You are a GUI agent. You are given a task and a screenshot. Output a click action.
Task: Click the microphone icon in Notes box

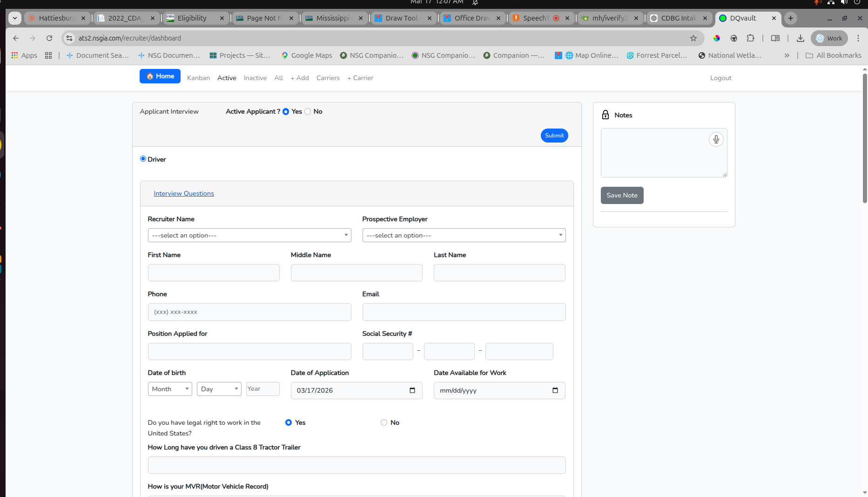(x=716, y=139)
